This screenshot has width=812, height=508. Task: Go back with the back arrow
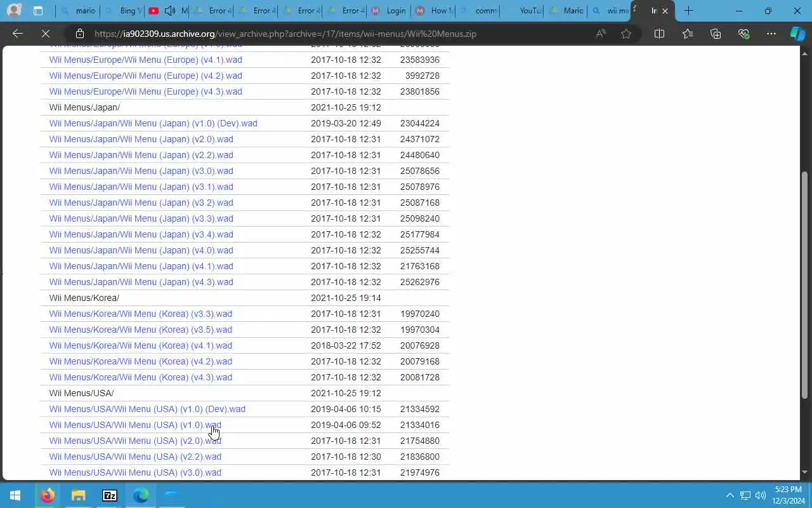coord(18,34)
